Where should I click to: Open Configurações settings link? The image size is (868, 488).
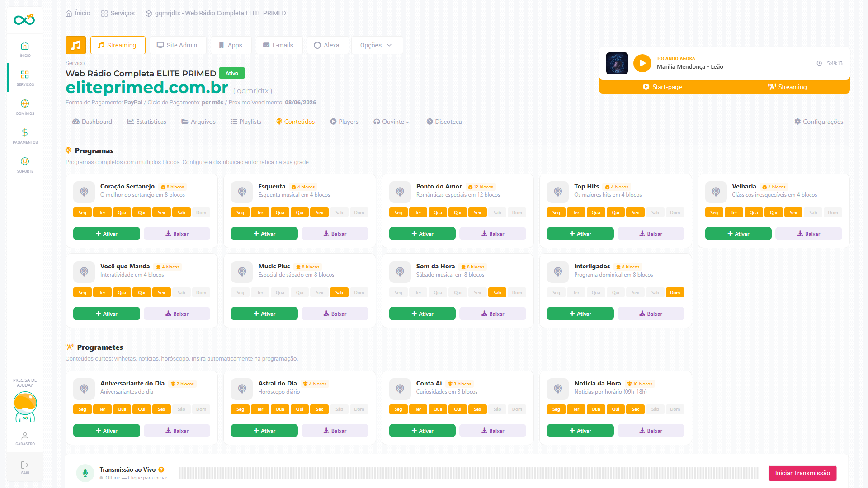(x=819, y=122)
